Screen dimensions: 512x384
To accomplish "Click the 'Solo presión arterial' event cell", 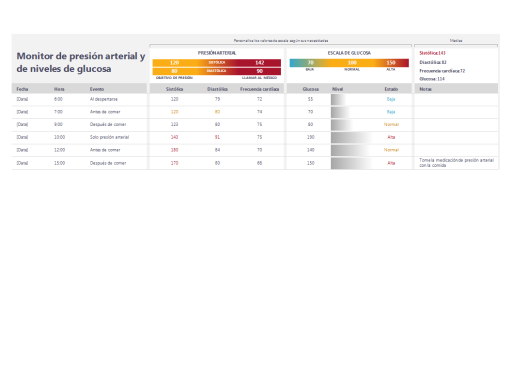I will [x=109, y=137].
